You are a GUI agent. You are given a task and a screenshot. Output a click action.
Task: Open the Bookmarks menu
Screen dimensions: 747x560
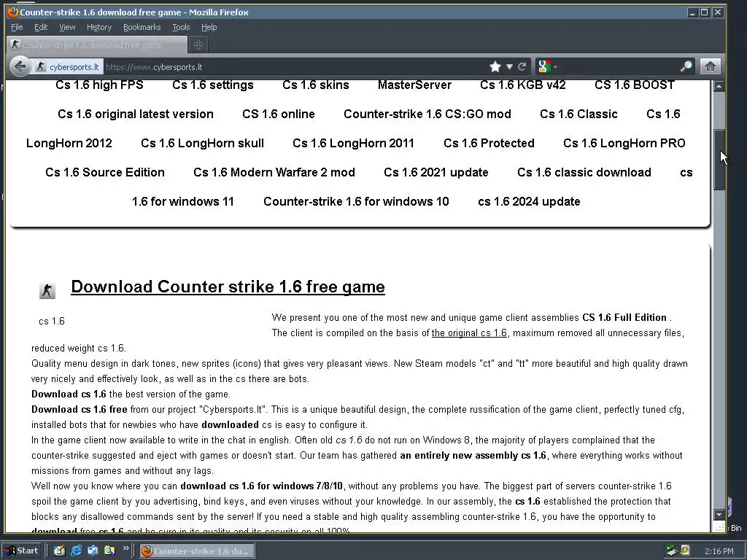tap(142, 27)
